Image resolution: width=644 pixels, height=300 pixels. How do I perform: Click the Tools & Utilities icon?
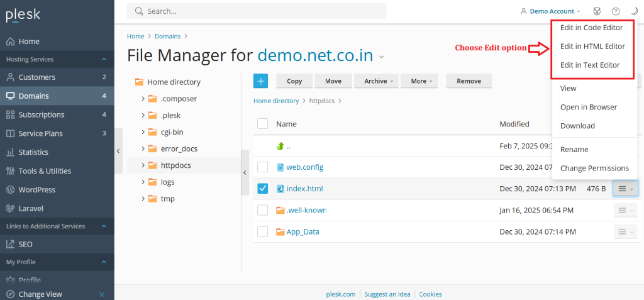[11, 171]
